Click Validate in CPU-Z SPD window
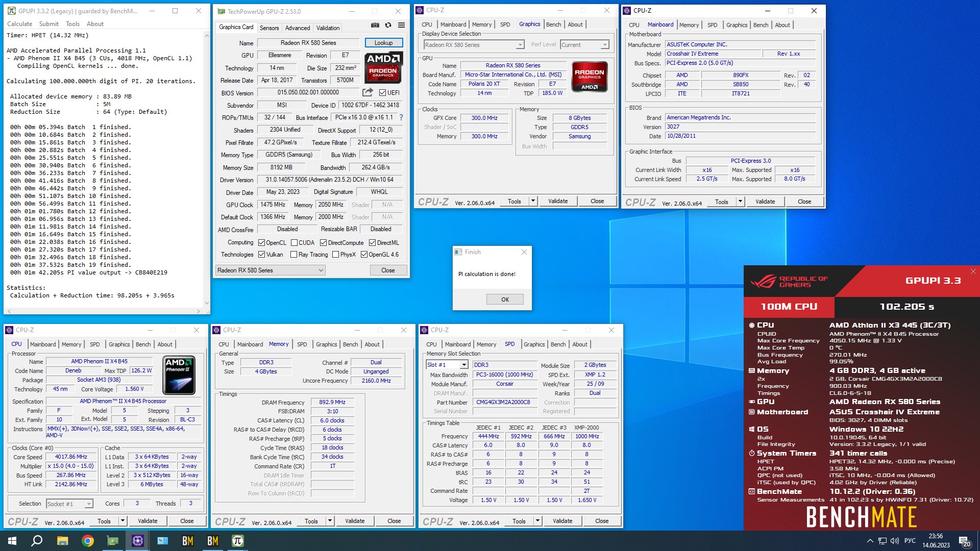Image resolution: width=980 pixels, height=551 pixels. [x=562, y=521]
